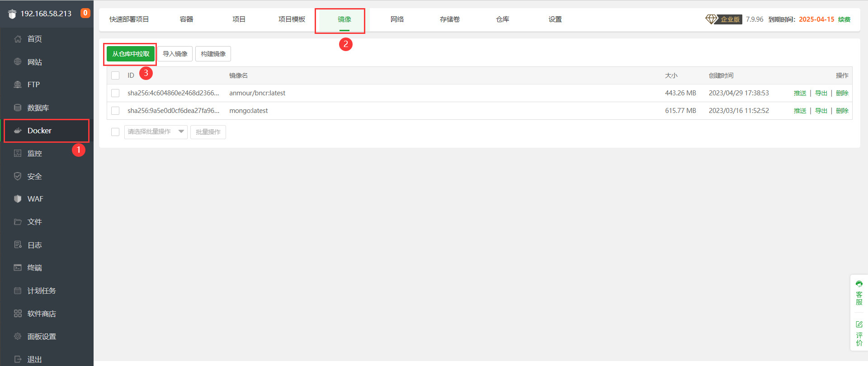Click the shield icon beside 安全
Screen dimensions: 868x366
(18, 176)
